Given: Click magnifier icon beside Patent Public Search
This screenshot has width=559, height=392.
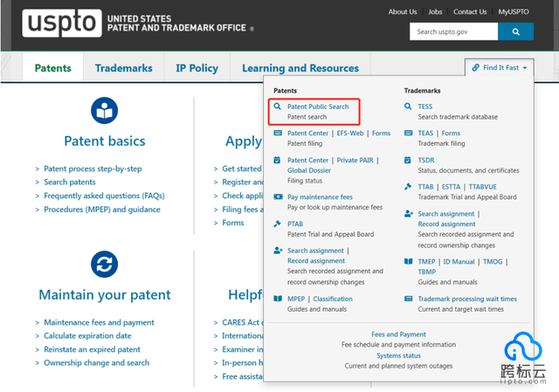Looking at the screenshot, I should point(278,107).
